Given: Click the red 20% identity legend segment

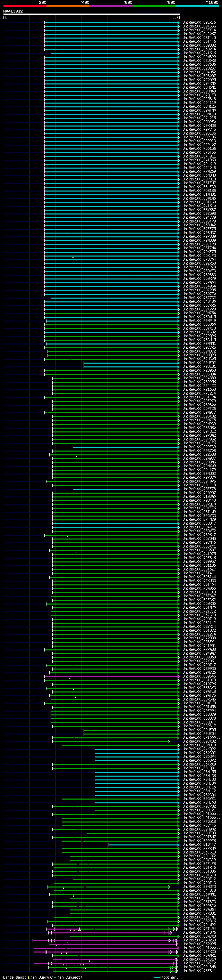Looking at the screenshot, I should (x=25, y=6).
